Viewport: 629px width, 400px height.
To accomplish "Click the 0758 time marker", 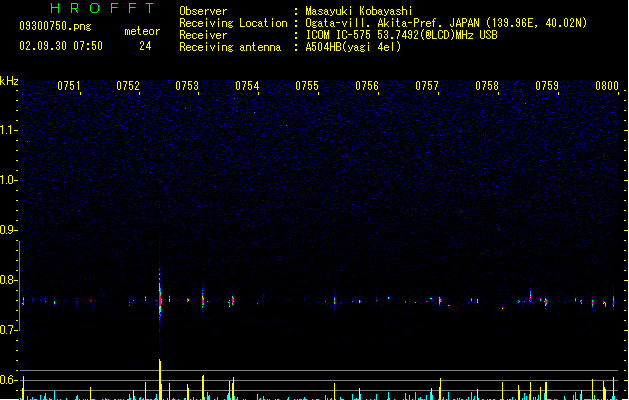I will [487, 86].
